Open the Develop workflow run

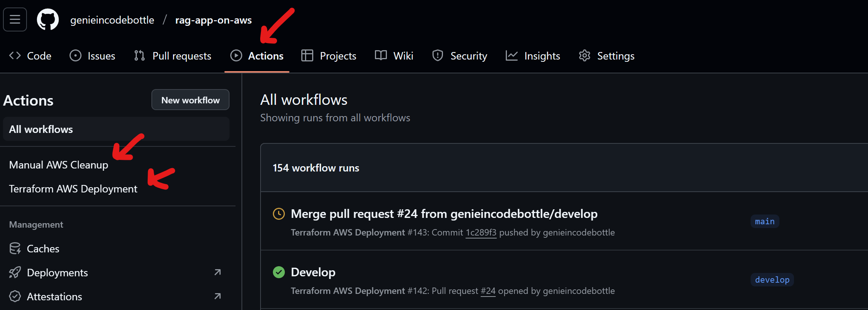coord(313,272)
